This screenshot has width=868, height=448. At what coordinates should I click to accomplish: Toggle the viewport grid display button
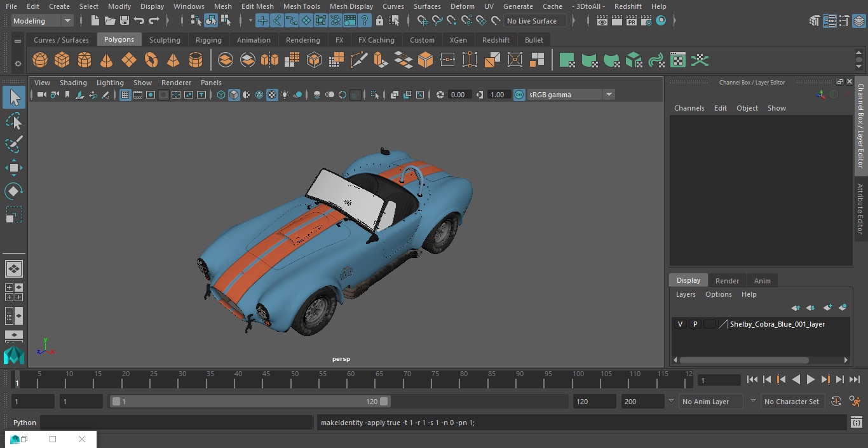(125, 95)
